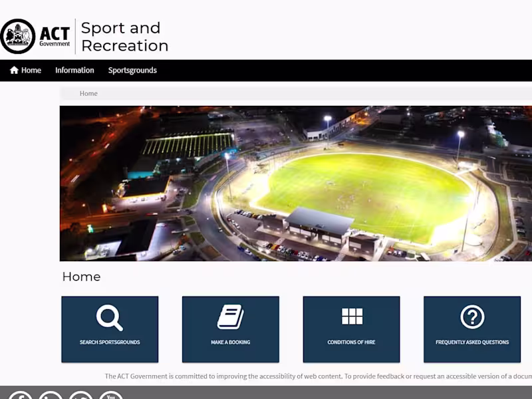Open Conditions of Hire label
The image size is (532, 399).
pos(352,342)
